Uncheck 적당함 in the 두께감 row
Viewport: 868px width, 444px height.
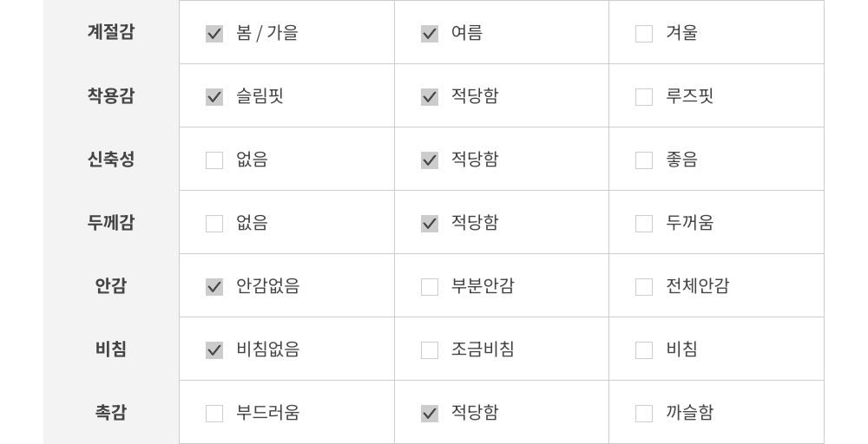[x=430, y=224]
